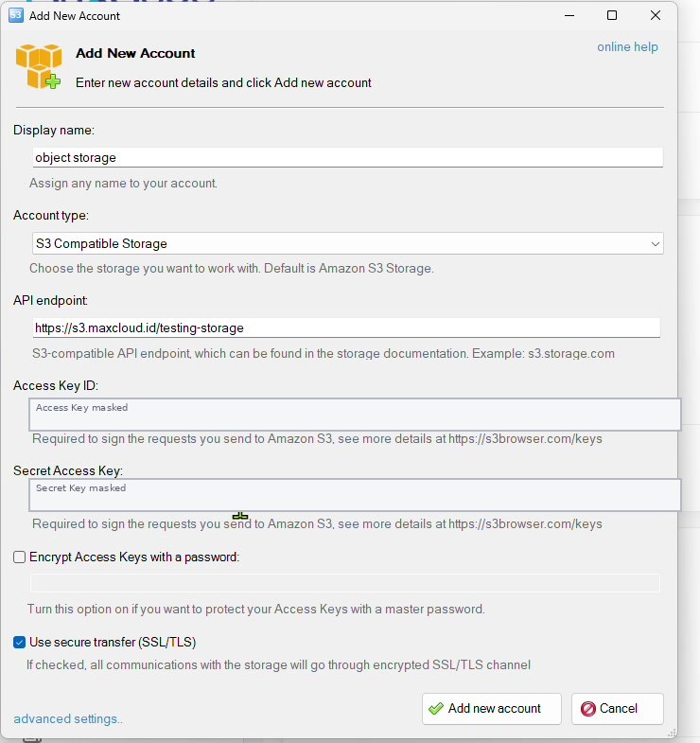
Task: Click the red Cancel prohibition icon
Action: click(587, 709)
